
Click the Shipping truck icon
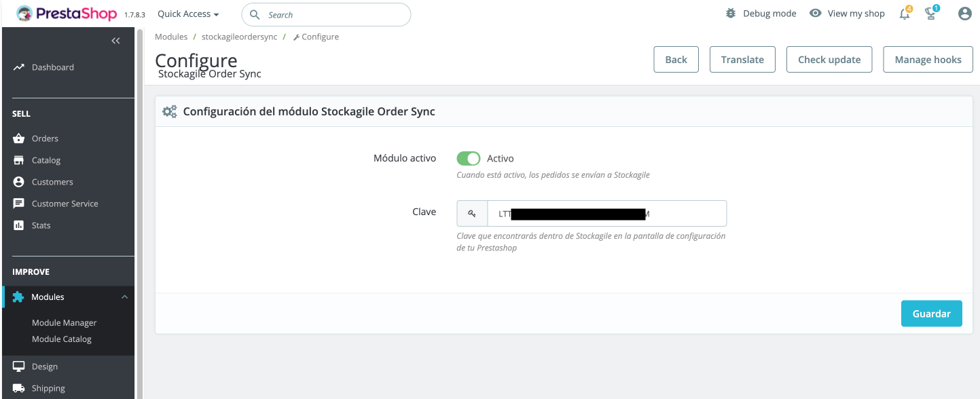[18, 388]
